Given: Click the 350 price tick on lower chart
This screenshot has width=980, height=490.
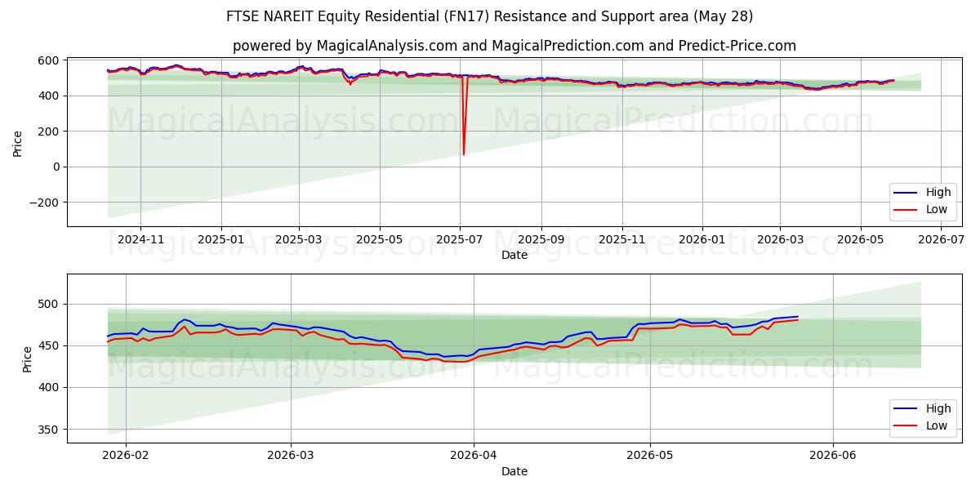Looking at the screenshot, I should point(48,430).
